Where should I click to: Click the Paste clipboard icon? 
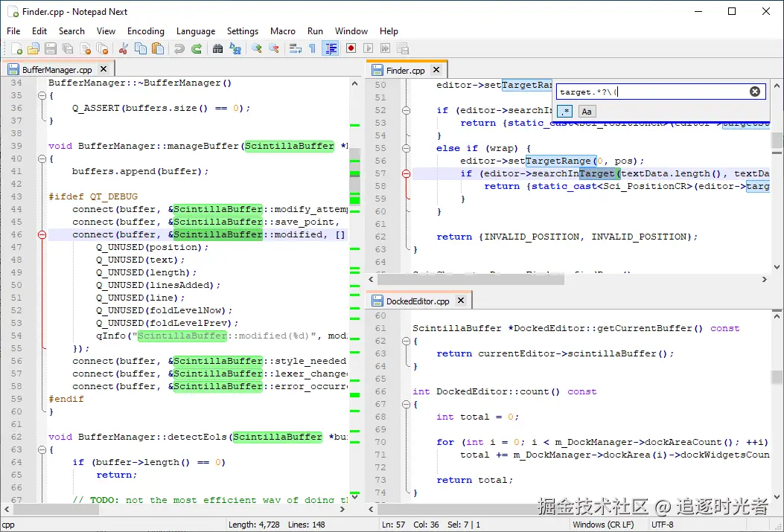point(158,48)
